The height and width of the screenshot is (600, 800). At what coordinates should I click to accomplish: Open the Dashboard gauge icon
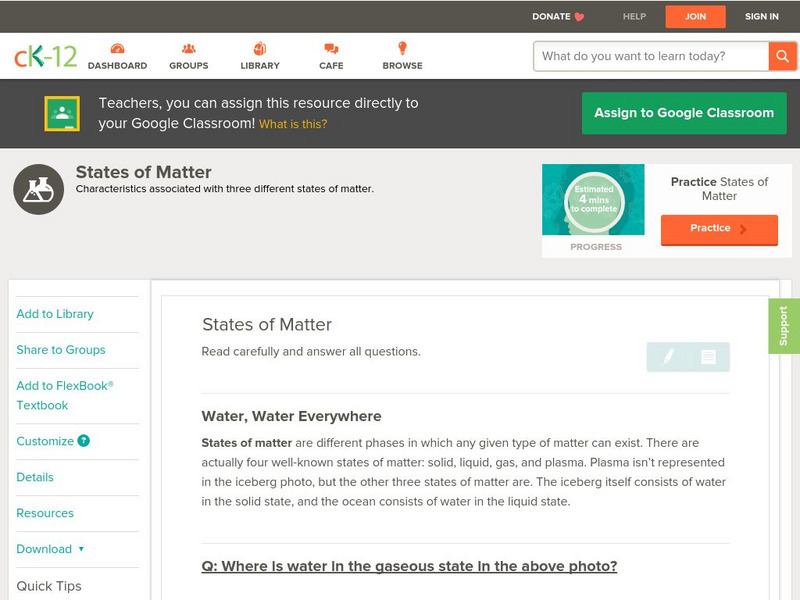[x=117, y=48]
